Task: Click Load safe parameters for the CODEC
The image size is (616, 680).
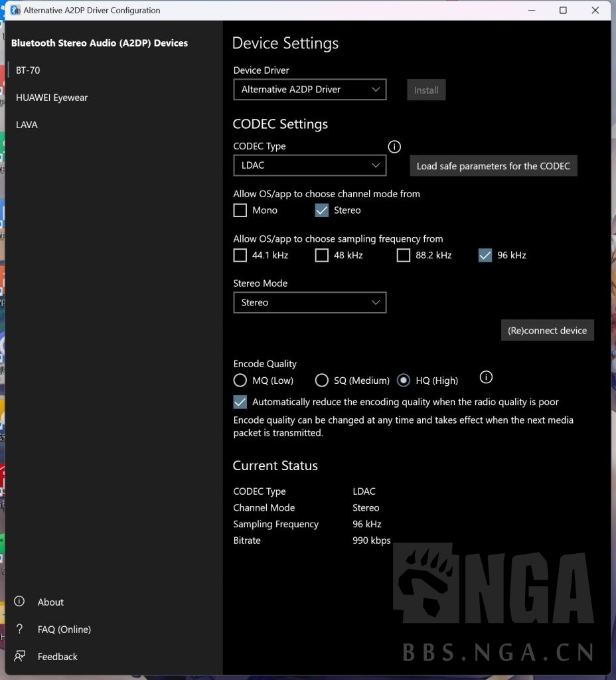Action: (493, 166)
